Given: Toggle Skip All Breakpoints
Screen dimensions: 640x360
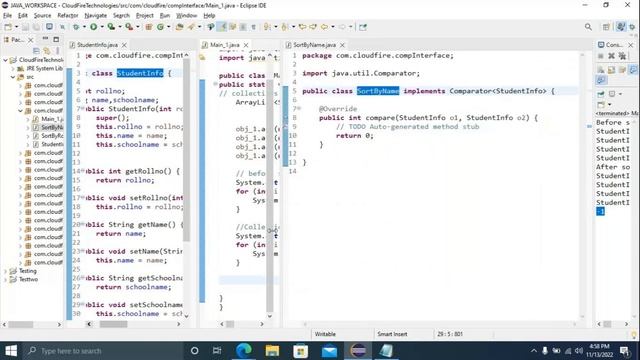Looking at the screenshot, I should [62, 27].
